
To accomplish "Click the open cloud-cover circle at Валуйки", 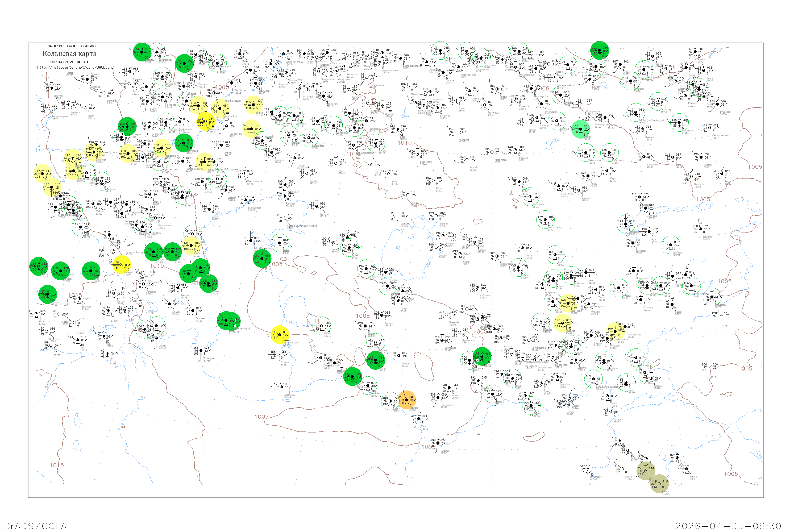I will click(x=105, y=93).
